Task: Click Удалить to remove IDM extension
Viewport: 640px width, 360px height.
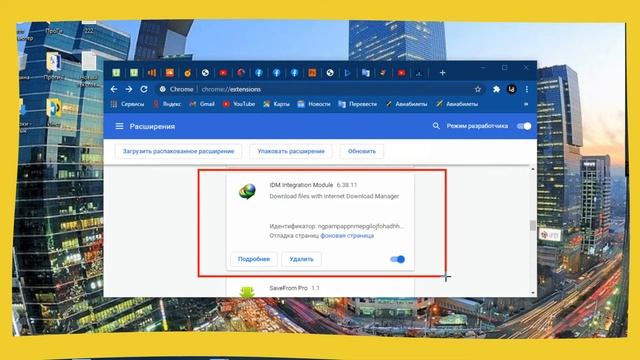Action: coord(302,259)
